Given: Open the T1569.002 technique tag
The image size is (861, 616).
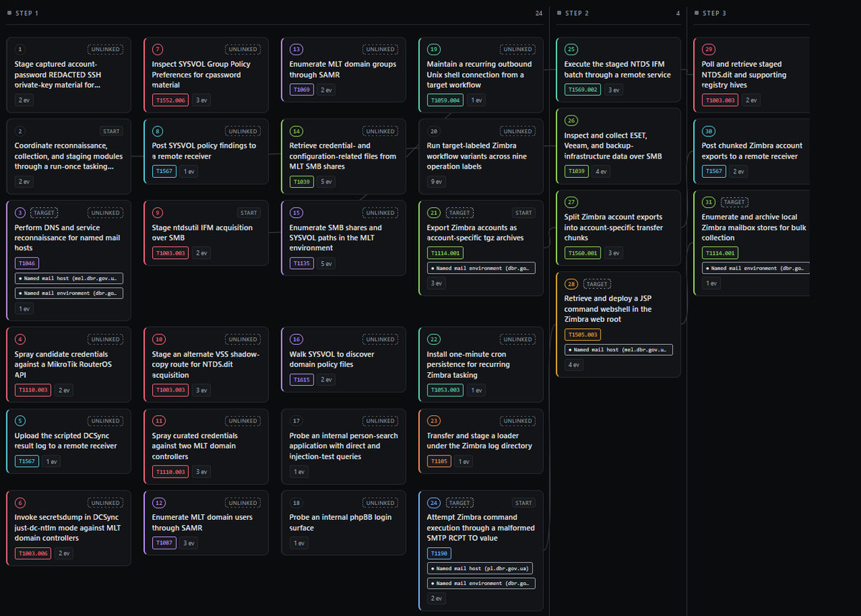Looking at the screenshot, I should click(583, 90).
